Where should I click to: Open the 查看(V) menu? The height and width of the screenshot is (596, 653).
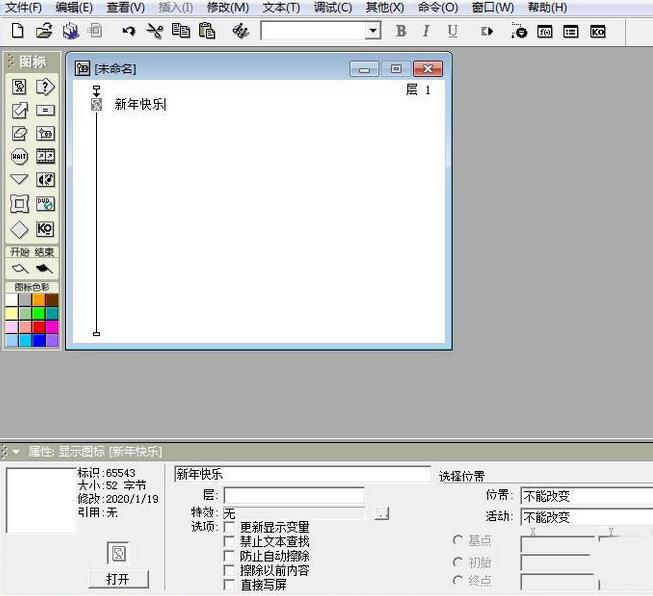125,7
